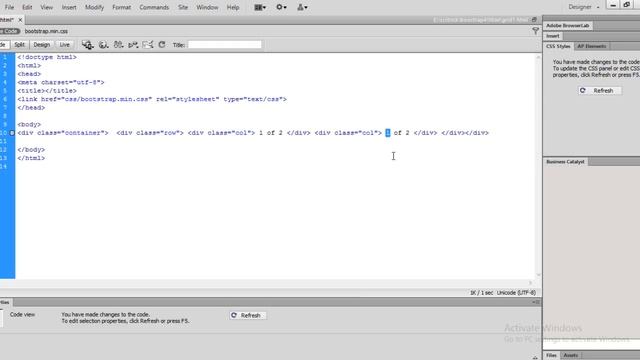Click the code editor vertical scrollbar
The image size is (640, 360).
538,165
